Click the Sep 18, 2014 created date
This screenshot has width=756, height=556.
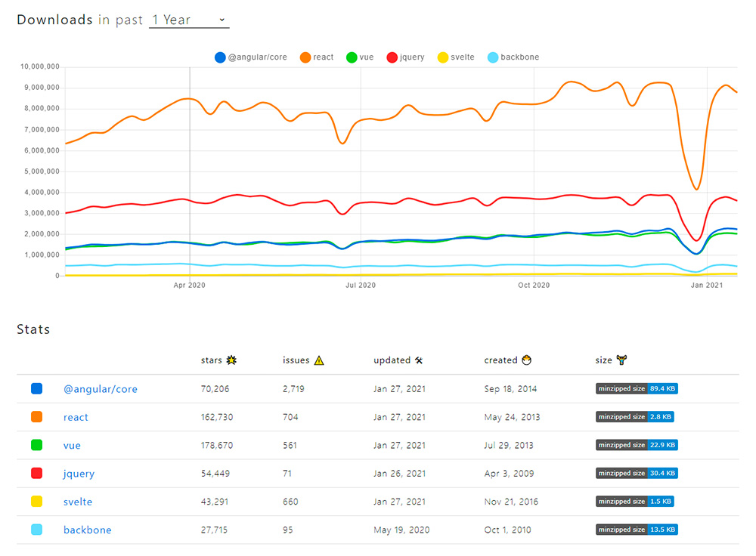(x=510, y=389)
